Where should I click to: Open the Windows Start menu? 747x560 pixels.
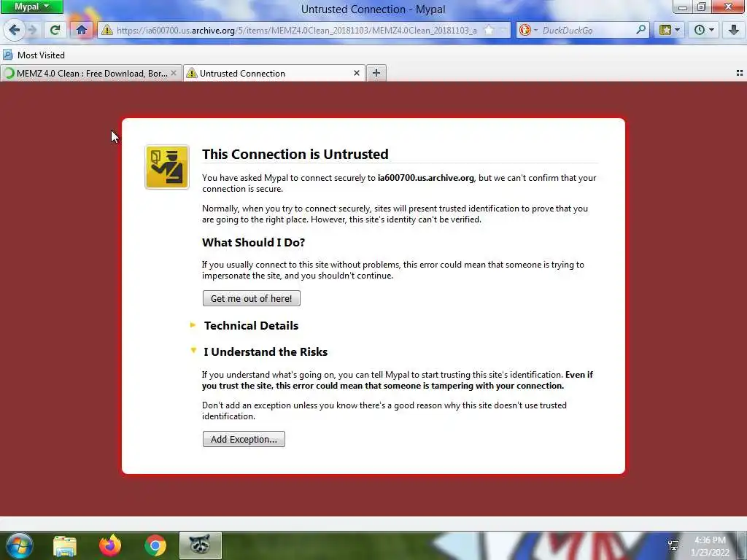point(20,545)
